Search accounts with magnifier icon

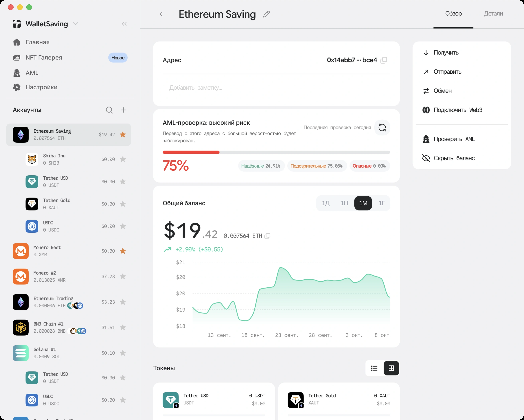pyautogui.click(x=109, y=110)
